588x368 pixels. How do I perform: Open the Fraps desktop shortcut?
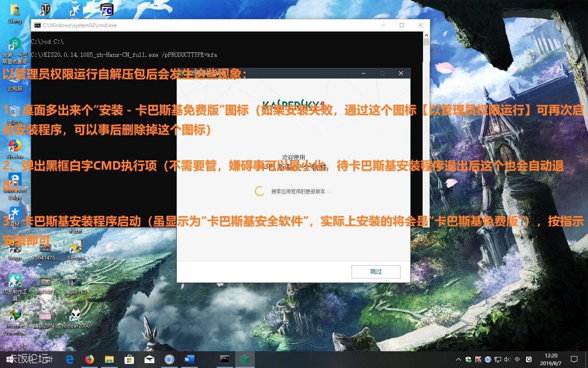pyautogui.click(x=15, y=250)
